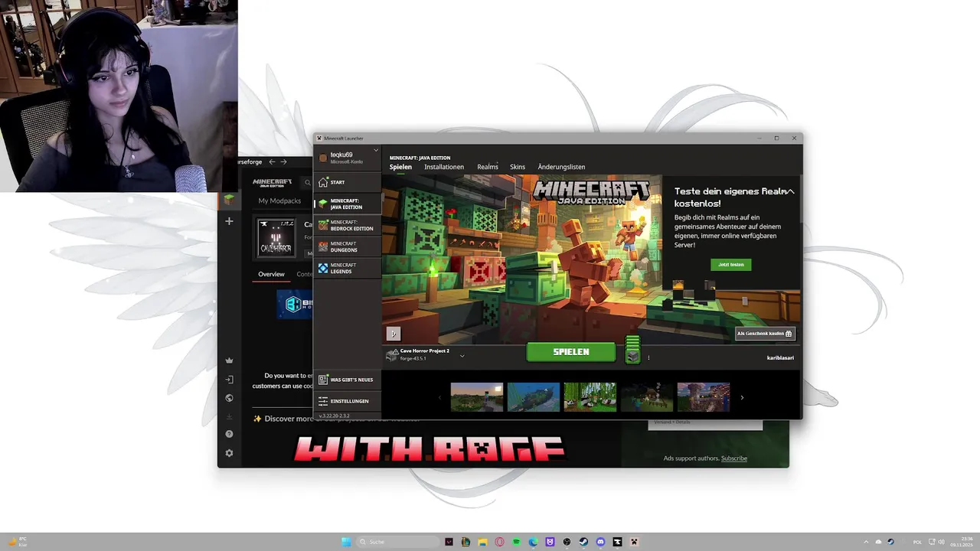
Task: Open the first screenshot thumbnail in carousel
Action: tap(477, 397)
